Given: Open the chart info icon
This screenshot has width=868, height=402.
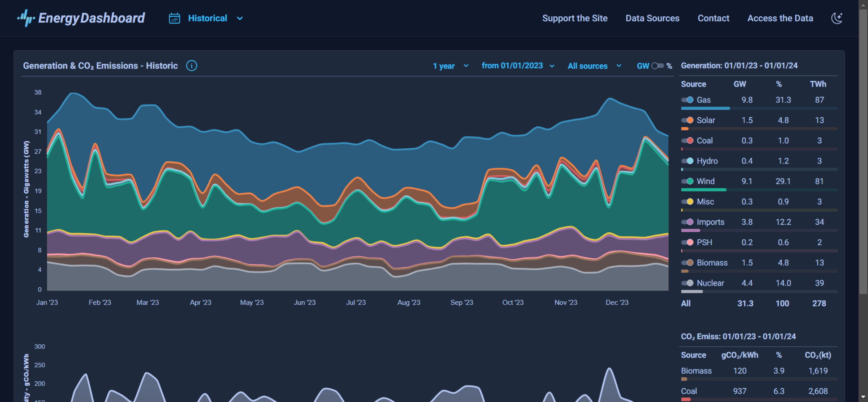Looking at the screenshot, I should pos(192,65).
